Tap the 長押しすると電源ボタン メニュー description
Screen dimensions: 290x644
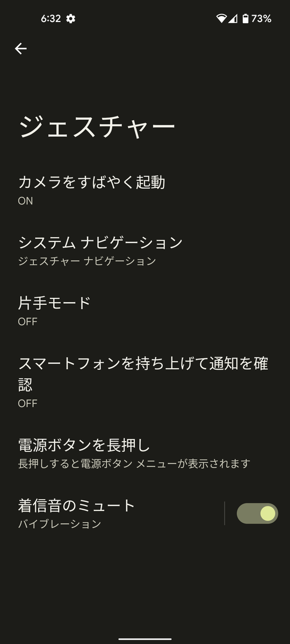tap(134, 464)
